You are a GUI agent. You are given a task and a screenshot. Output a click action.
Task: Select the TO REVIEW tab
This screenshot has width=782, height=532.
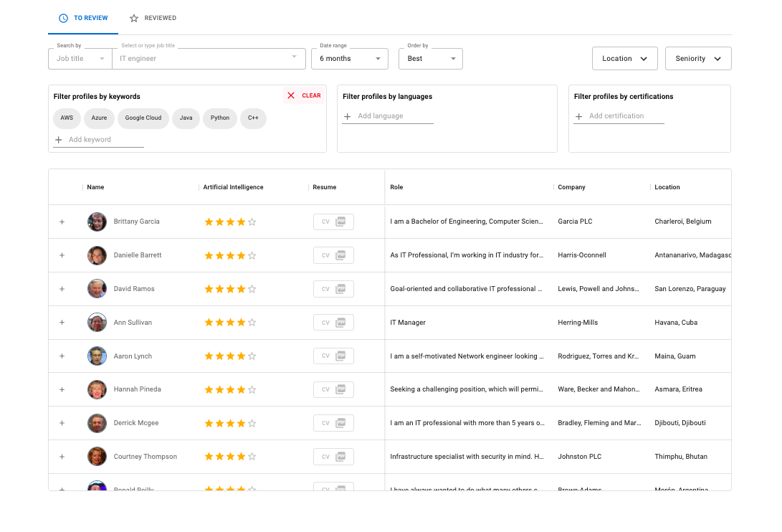[83, 18]
